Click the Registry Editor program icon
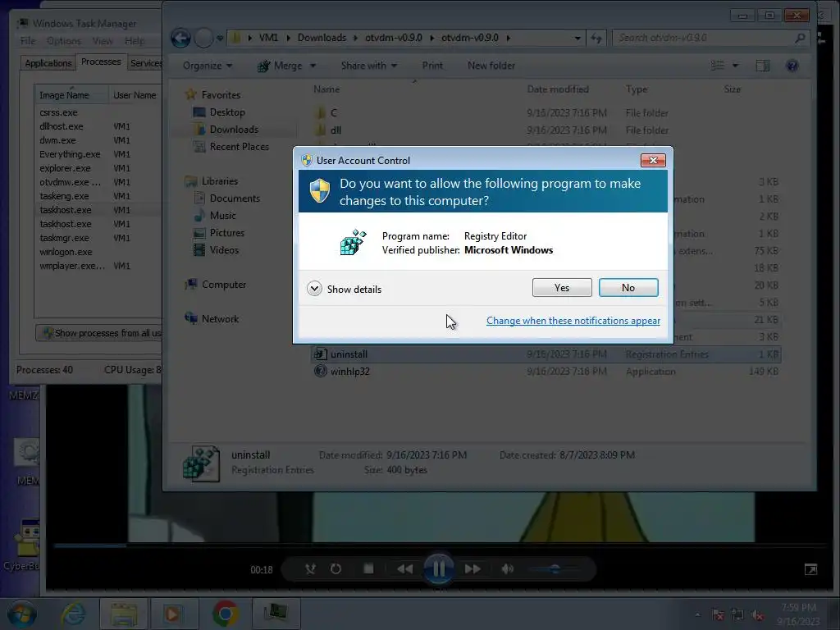 click(353, 243)
